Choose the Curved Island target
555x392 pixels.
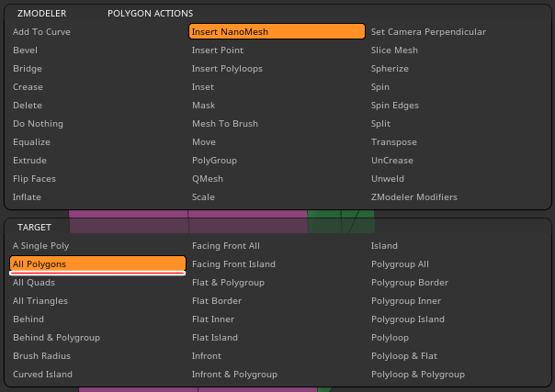pyautogui.click(x=42, y=375)
